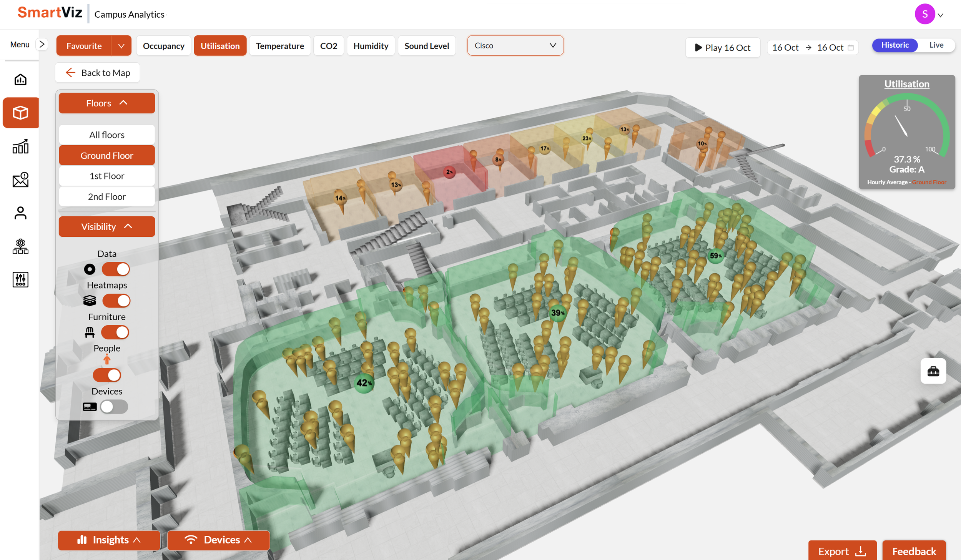Disable the Furniture visibility toggle
The image size is (961, 560).
tap(115, 332)
